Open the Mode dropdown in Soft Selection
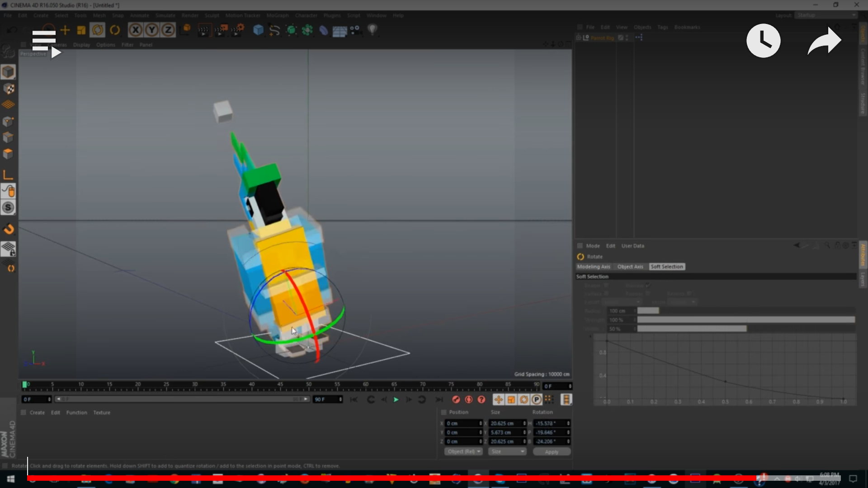The image size is (868, 488). pos(683,302)
